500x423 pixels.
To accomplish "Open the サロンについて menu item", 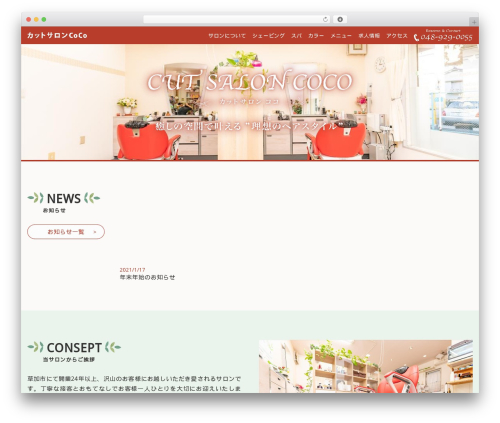I will click(x=227, y=36).
